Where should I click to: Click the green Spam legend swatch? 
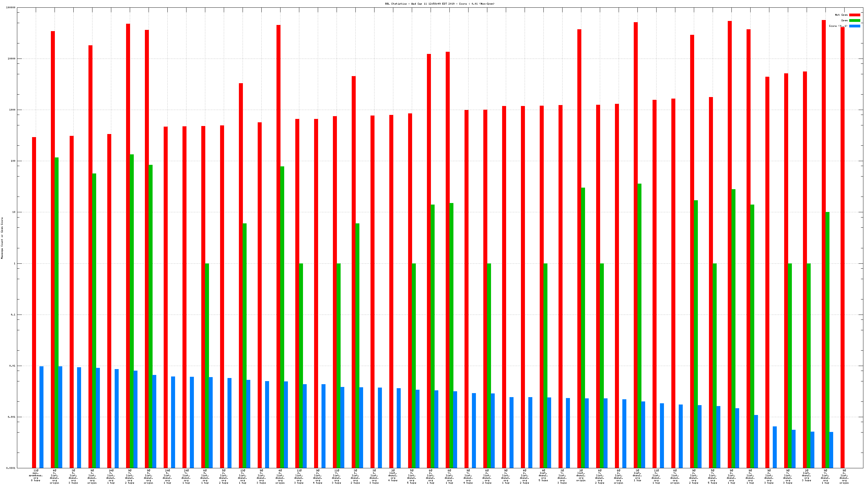coord(854,21)
